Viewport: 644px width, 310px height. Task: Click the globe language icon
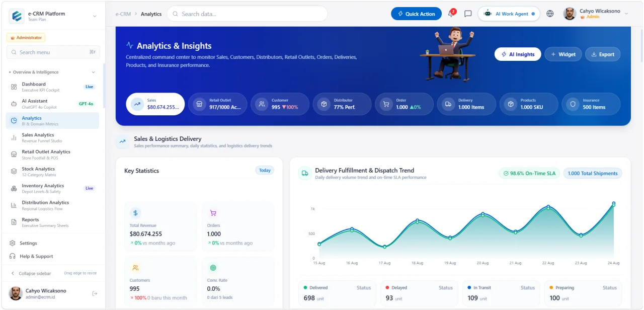(x=550, y=14)
